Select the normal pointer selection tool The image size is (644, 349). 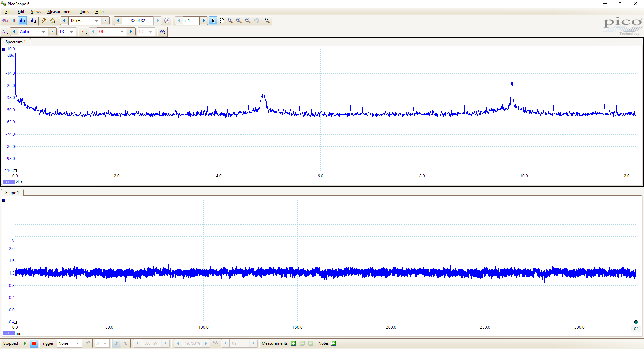[213, 21]
